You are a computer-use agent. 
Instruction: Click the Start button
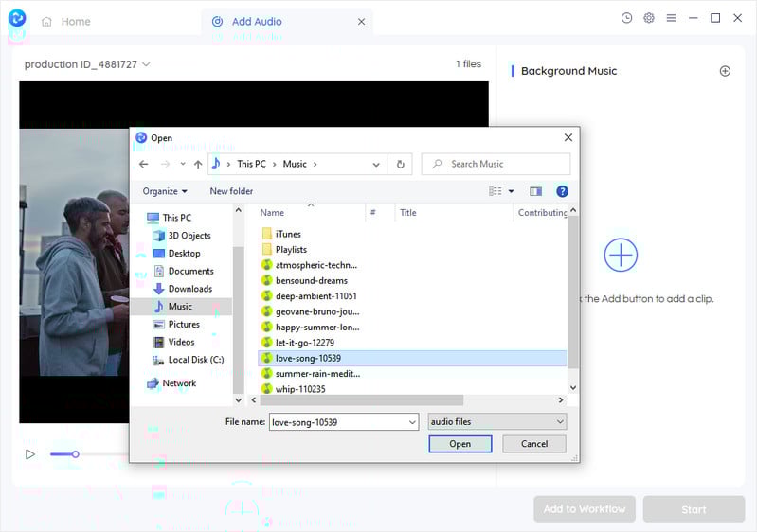694,509
